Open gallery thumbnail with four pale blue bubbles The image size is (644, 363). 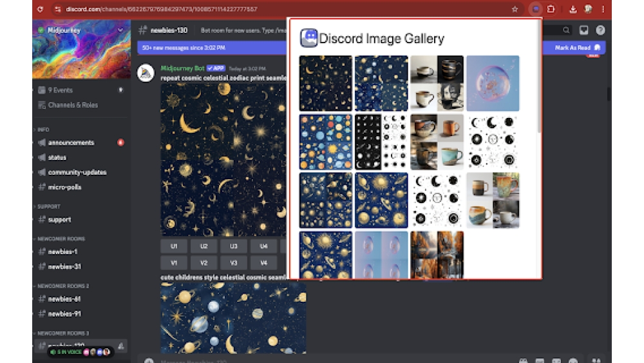pyautogui.click(x=381, y=255)
